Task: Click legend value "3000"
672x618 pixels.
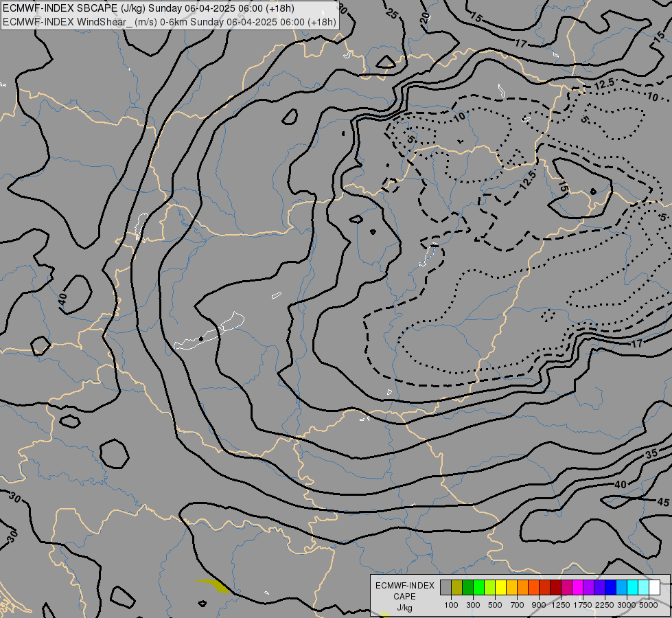Action: coord(627,605)
